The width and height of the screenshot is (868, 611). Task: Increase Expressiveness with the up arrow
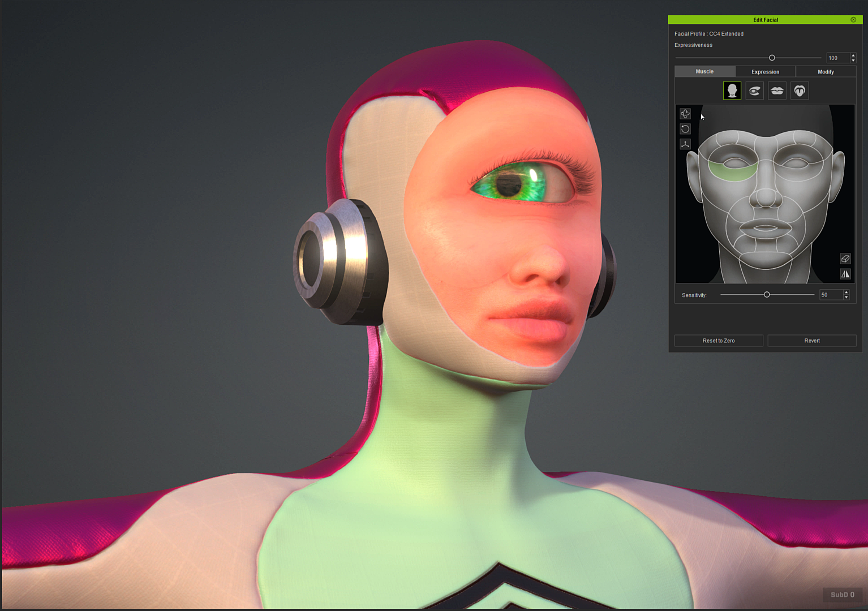pyautogui.click(x=853, y=55)
